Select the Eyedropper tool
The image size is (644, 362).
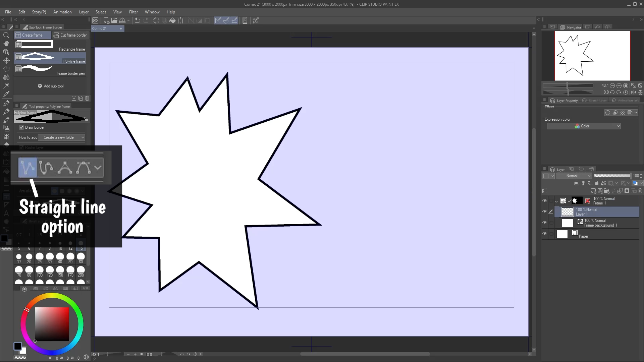point(6,94)
